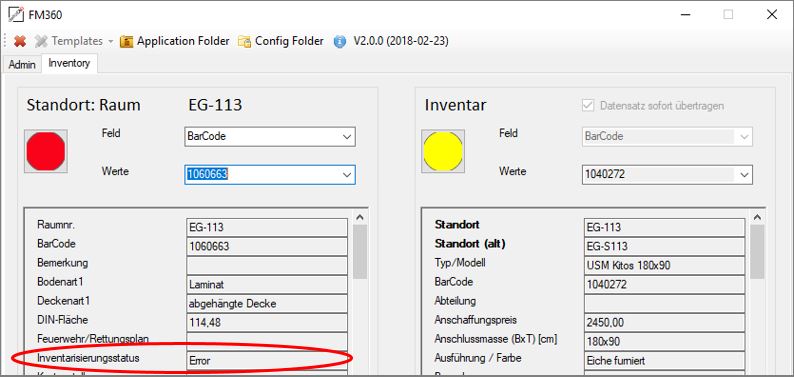This screenshot has width=794, height=377.
Task: Toggle Datensatz sofort übertragen checkbox
Action: 588,106
